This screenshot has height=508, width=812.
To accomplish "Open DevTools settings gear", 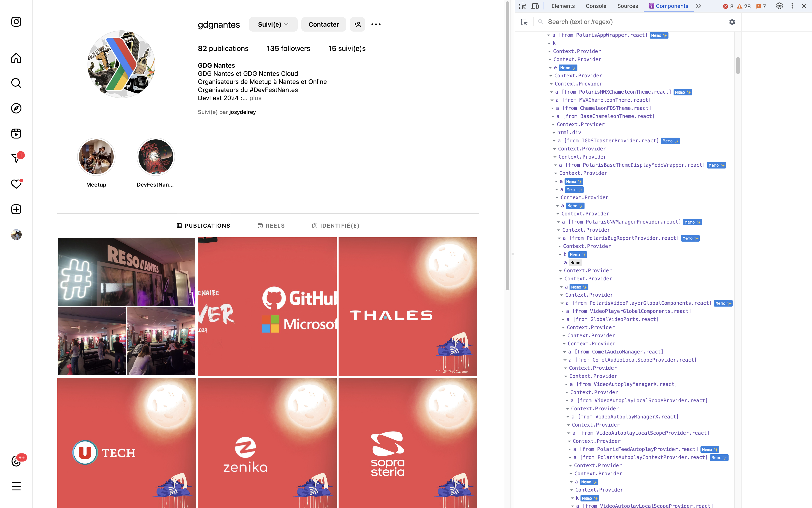I will click(780, 6).
